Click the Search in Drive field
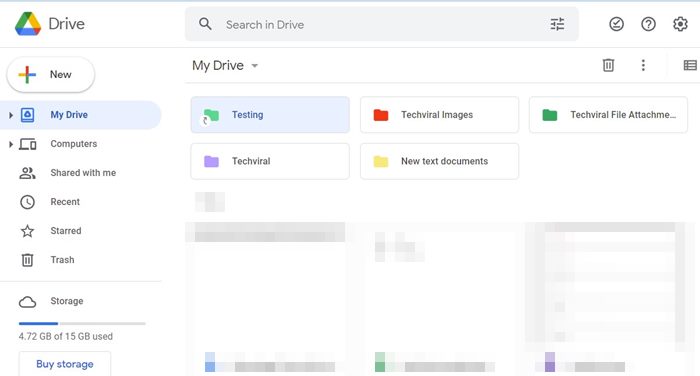 coord(382,24)
